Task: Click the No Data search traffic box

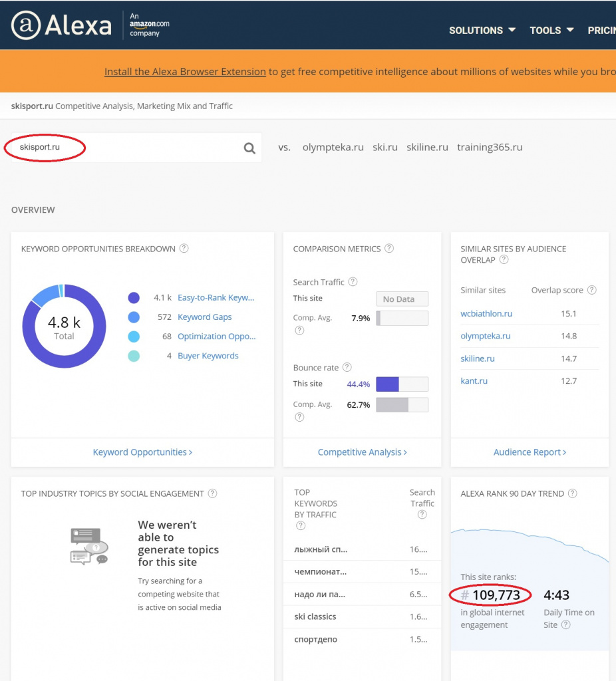Action: (x=402, y=299)
